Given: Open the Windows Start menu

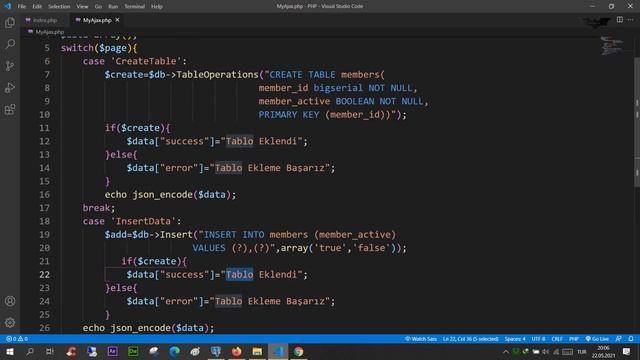Looking at the screenshot, I should (9, 351).
